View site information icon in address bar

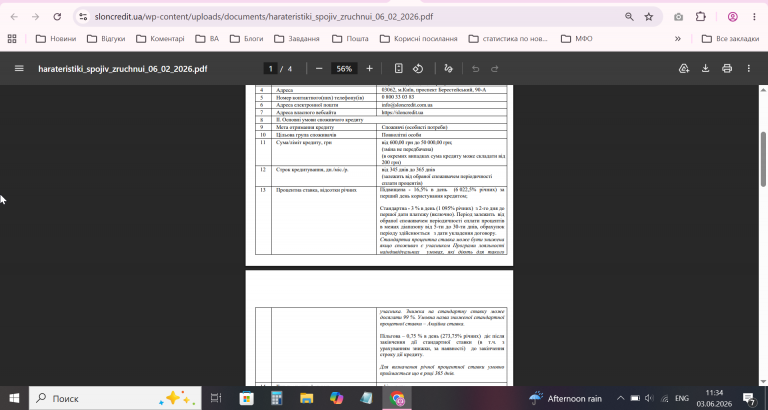83,17
